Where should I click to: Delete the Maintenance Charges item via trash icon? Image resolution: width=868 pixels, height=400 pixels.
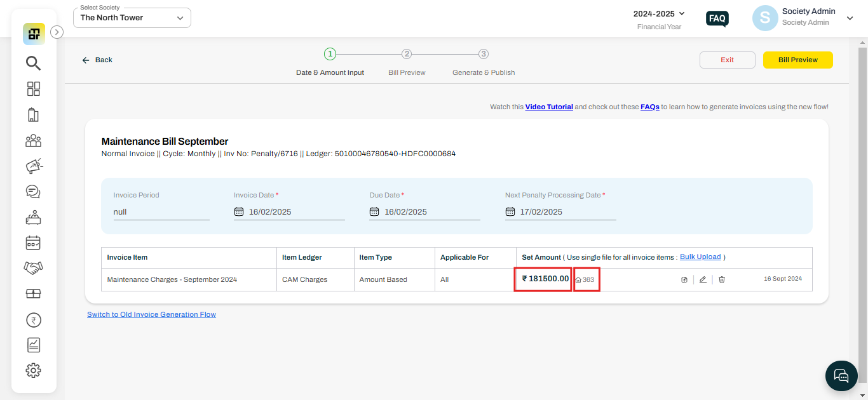722,279
